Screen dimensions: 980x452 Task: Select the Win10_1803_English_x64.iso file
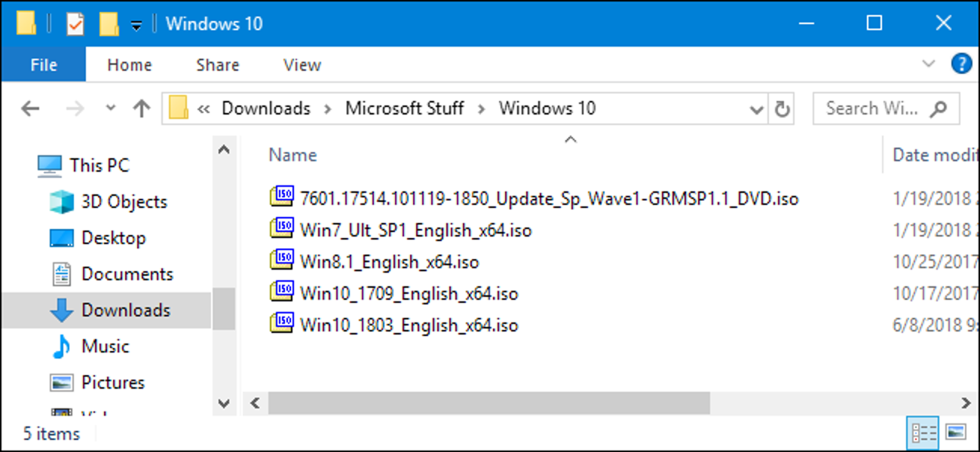(x=409, y=325)
